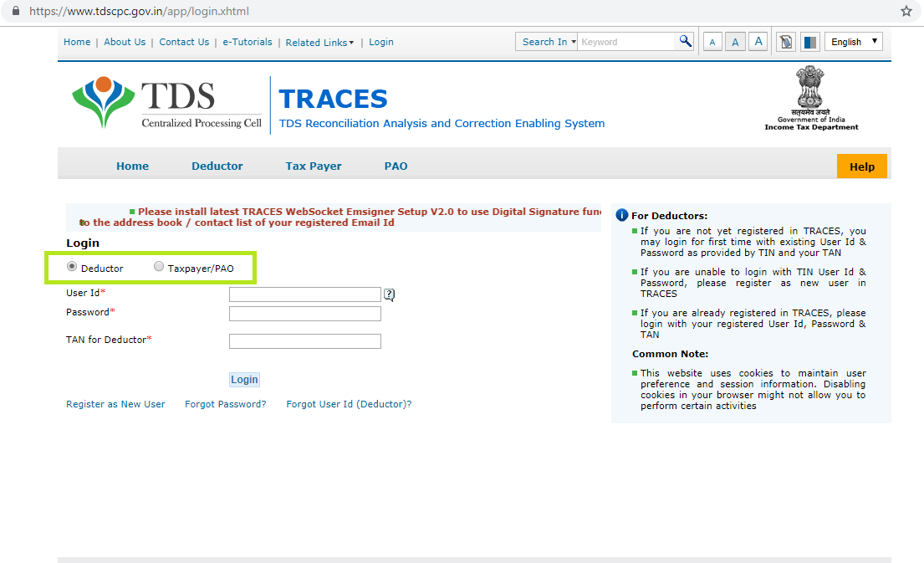Open the About Us link

125,42
